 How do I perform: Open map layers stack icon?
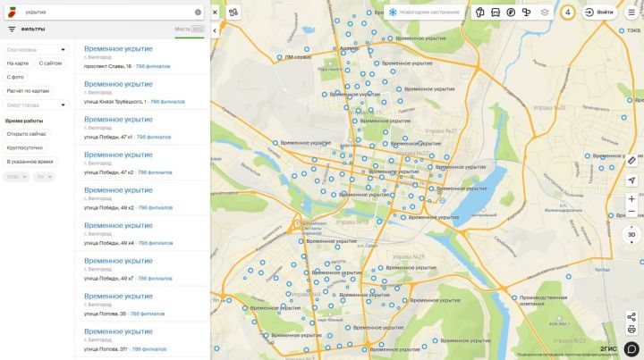click(545, 13)
